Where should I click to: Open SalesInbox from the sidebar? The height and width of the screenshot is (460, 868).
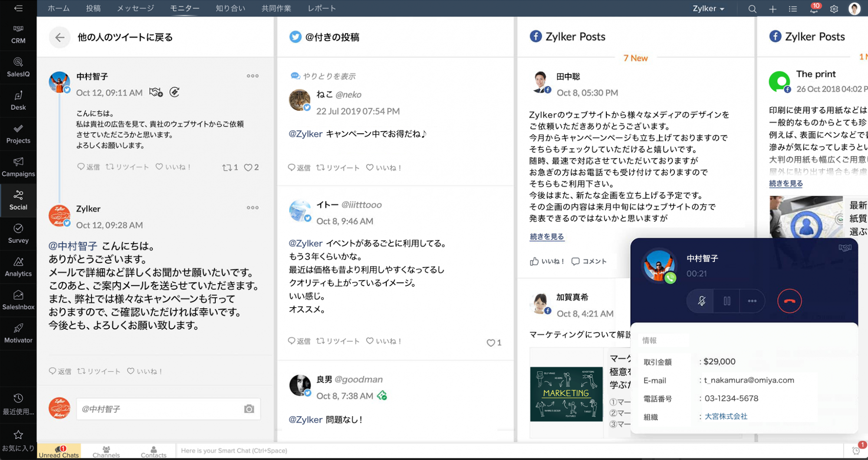click(18, 300)
